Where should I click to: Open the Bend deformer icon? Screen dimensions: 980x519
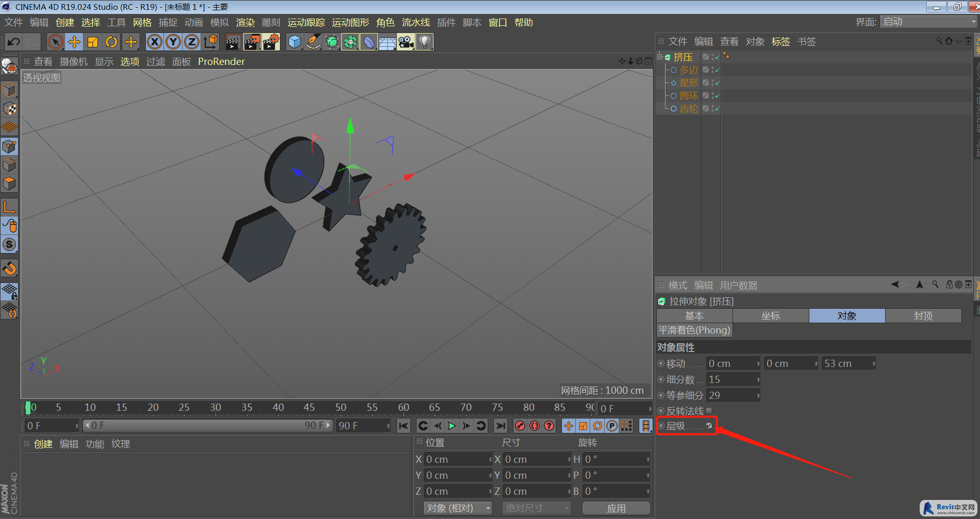pyautogui.click(x=369, y=42)
